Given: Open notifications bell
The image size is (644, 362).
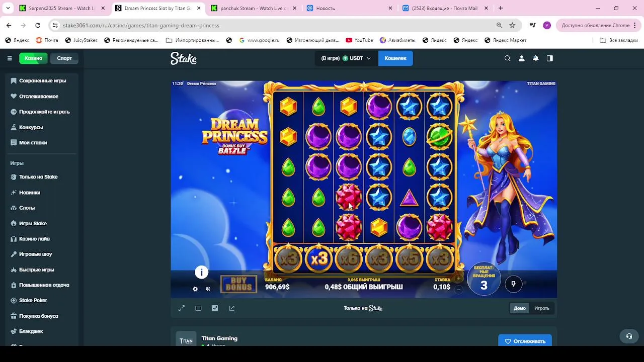Looking at the screenshot, I should (536, 58).
